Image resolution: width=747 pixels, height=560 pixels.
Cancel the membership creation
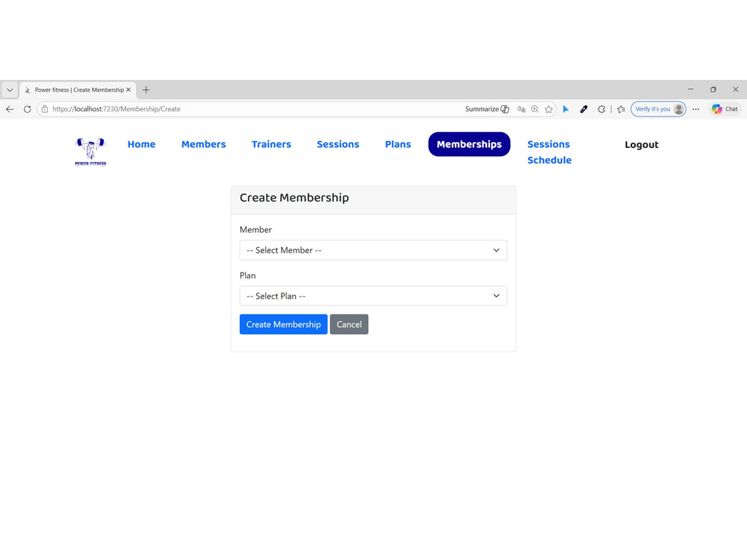click(349, 324)
